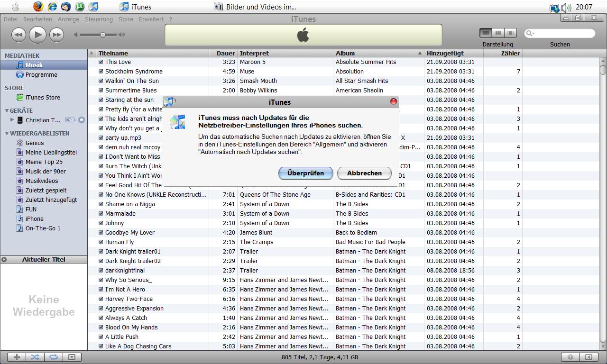Set the volume with slider knob

coord(102,35)
